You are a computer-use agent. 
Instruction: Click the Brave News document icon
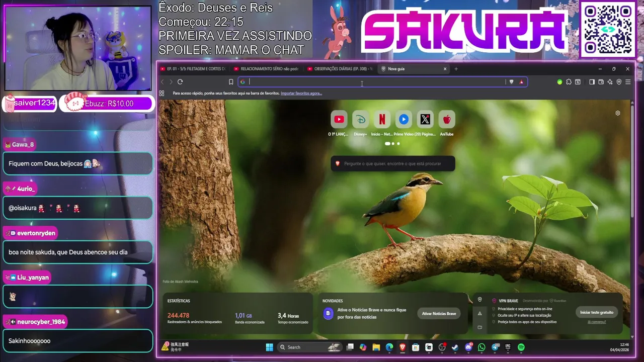(328, 313)
